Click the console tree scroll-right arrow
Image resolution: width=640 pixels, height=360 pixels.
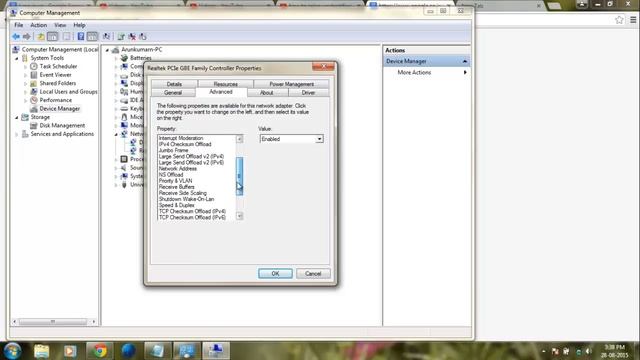pyautogui.click(x=94, y=322)
